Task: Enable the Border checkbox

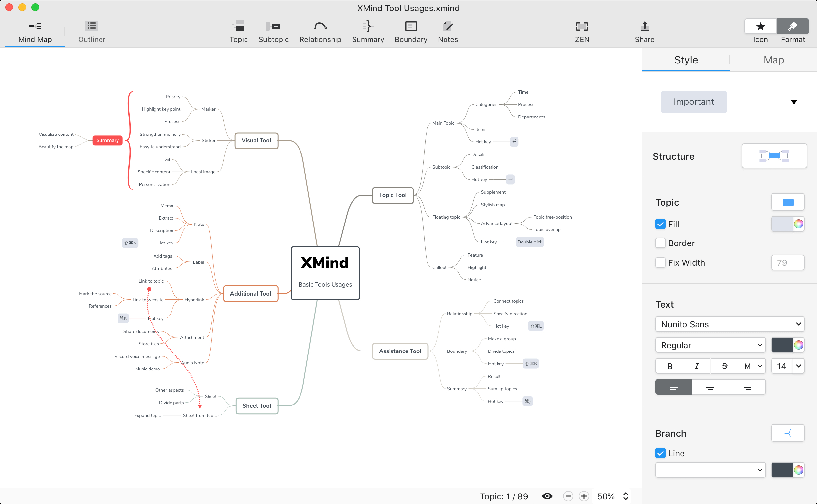Action: coord(660,243)
